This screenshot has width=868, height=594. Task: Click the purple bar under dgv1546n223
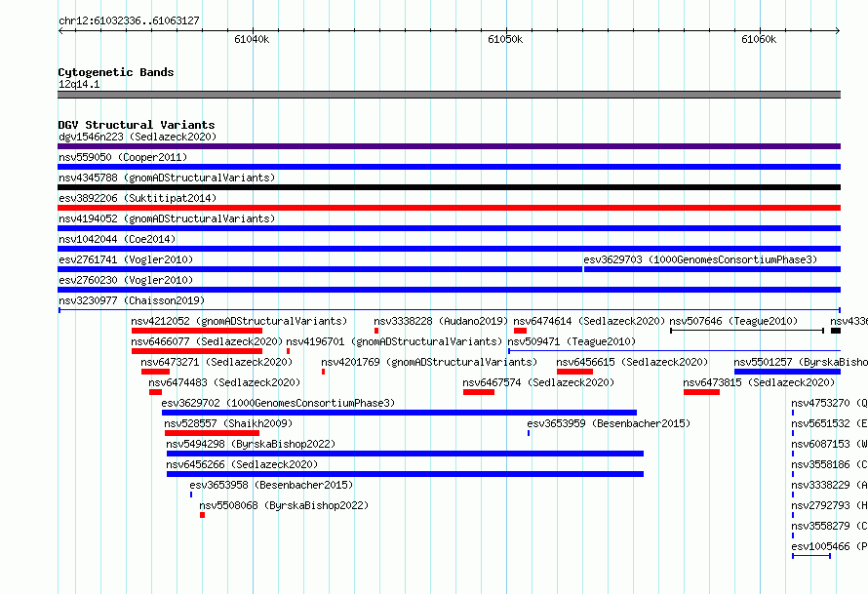click(449, 146)
